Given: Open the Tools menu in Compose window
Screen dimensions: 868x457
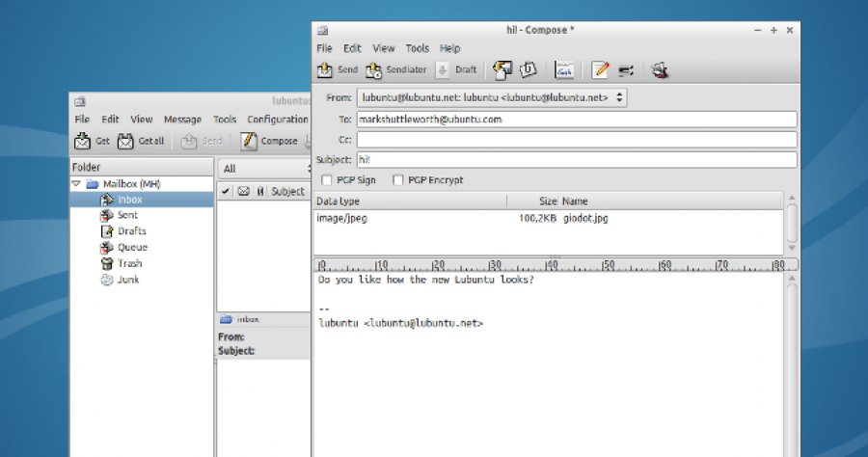Looking at the screenshot, I should point(417,48).
